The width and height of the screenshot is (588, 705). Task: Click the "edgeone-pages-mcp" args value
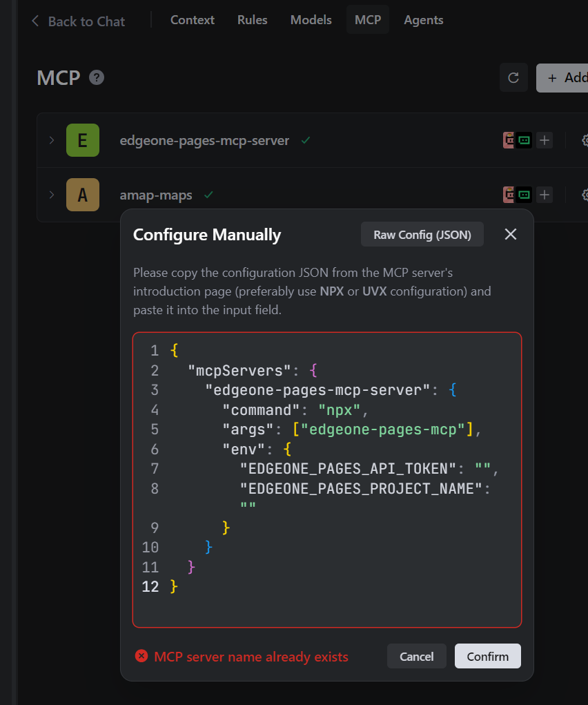383,429
